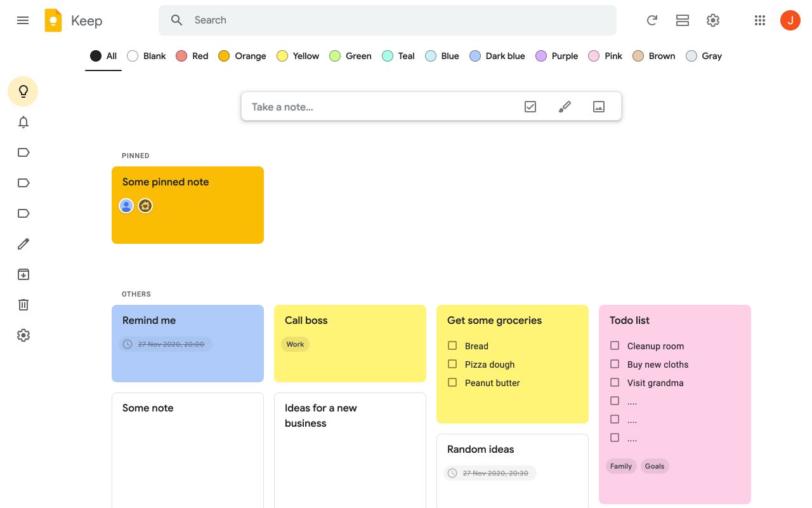Open the Work label on Call boss
The image size is (812, 508).
pyautogui.click(x=295, y=344)
